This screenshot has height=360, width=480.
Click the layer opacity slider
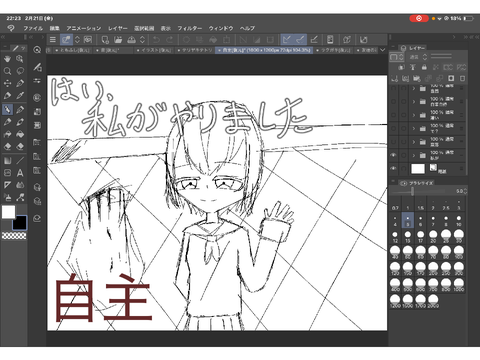point(441,57)
